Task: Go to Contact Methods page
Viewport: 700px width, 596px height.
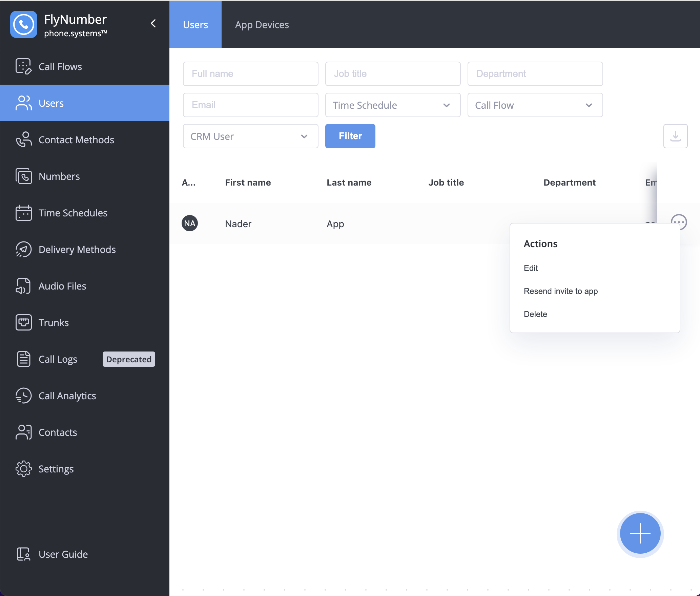Action: point(85,140)
